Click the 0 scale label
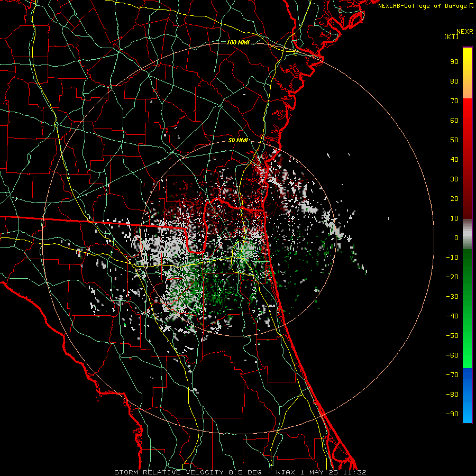Image resolution: width=476 pixels, height=476 pixels. tap(456, 237)
